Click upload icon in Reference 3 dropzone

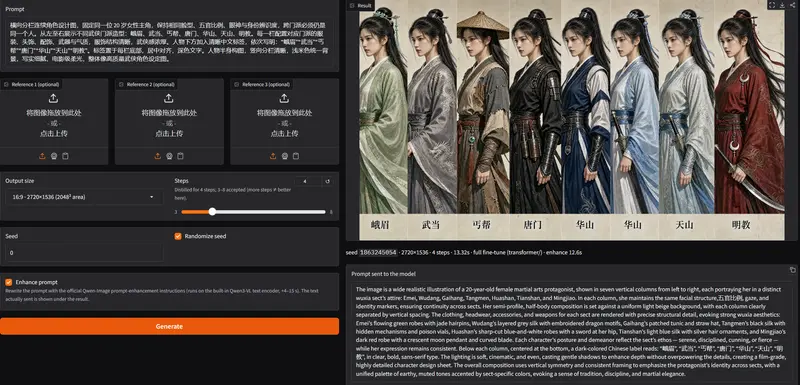pos(284,98)
